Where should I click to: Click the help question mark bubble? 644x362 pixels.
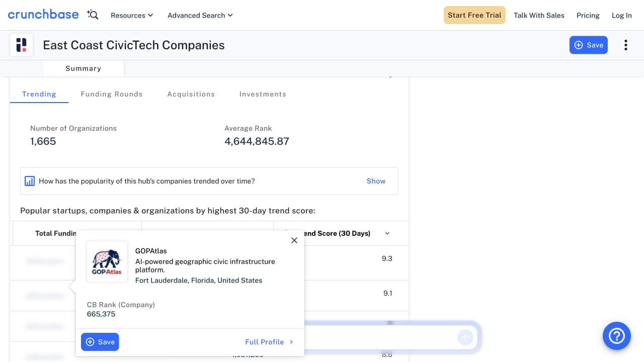pos(617,336)
